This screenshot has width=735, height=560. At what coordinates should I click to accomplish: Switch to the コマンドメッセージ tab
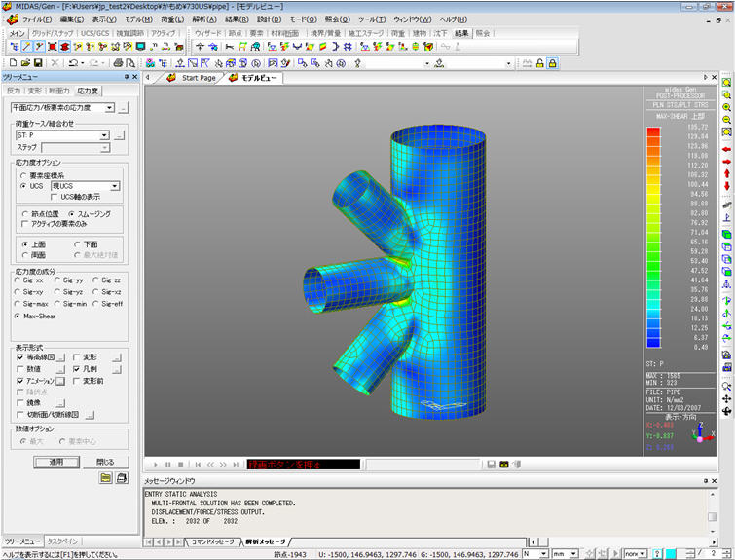coord(213,542)
